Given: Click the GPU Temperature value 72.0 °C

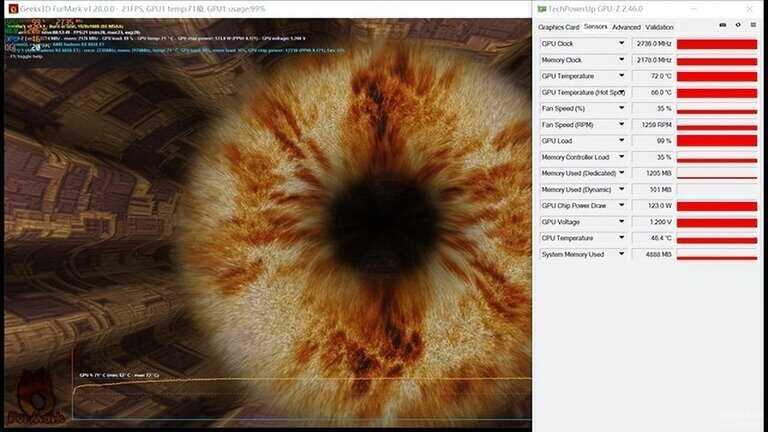Looking at the screenshot, I should (x=653, y=76).
